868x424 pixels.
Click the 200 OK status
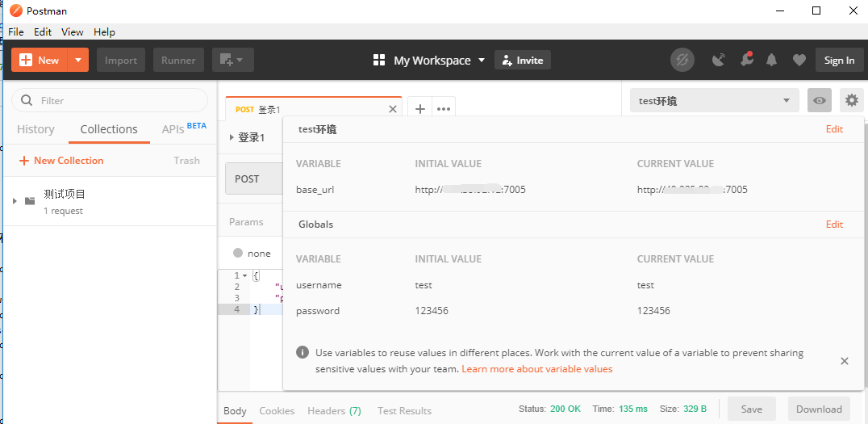coord(565,409)
